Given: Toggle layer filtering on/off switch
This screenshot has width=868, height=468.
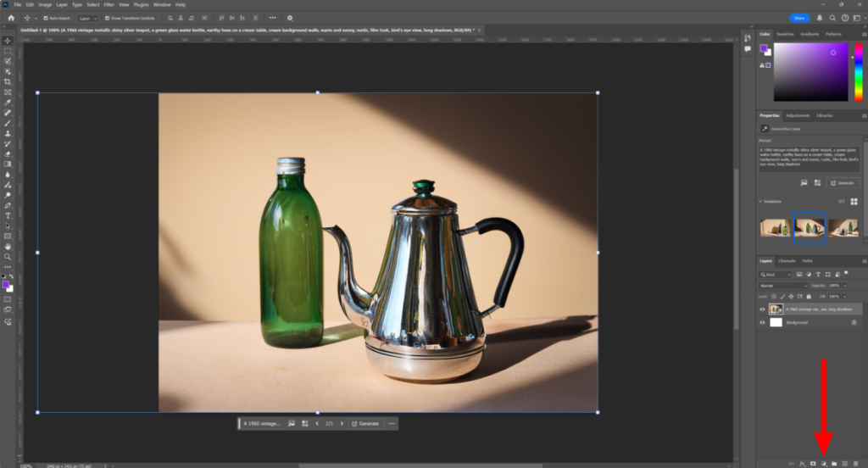Looking at the screenshot, I should [x=847, y=274].
